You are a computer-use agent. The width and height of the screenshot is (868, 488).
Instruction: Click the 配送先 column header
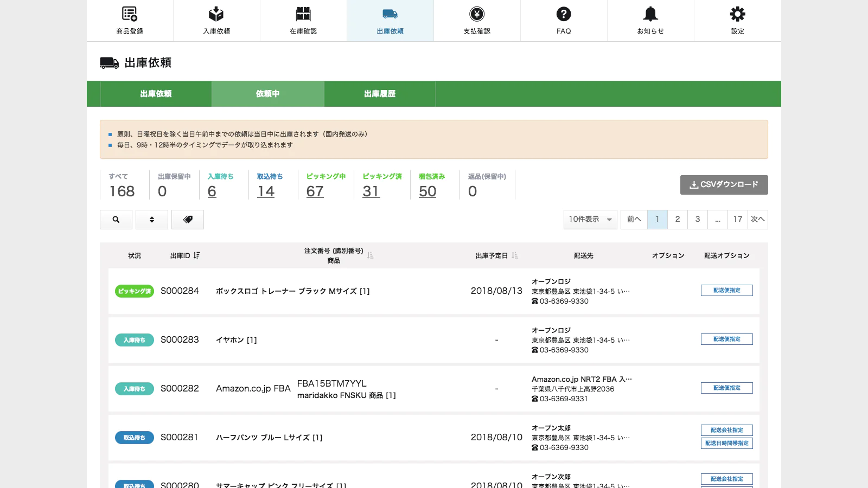click(584, 255)
